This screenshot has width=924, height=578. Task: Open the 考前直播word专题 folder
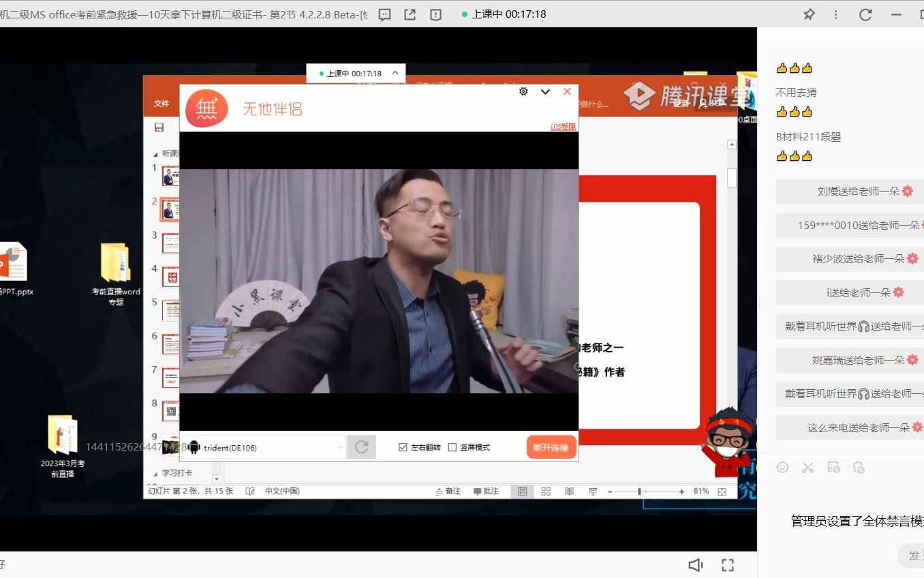tap(116, 275)
